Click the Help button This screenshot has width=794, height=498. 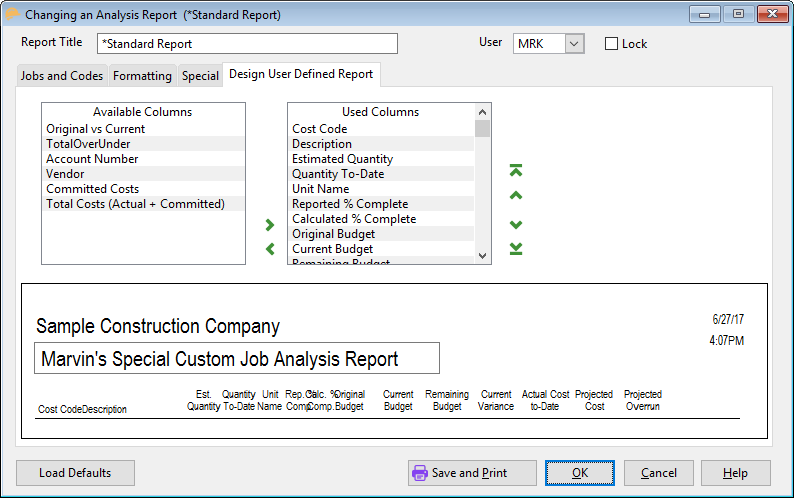pos(735,473)
